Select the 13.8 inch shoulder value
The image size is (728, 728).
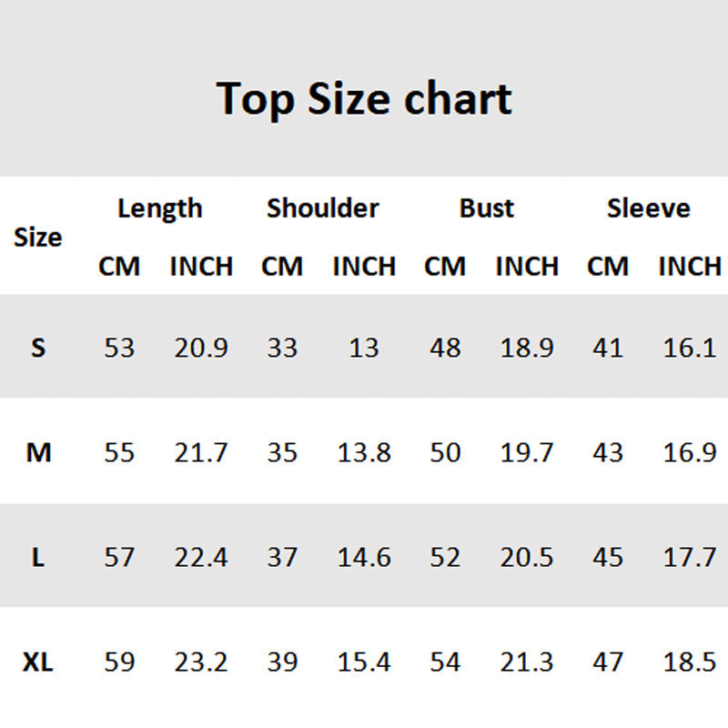[x=364, y=452]
